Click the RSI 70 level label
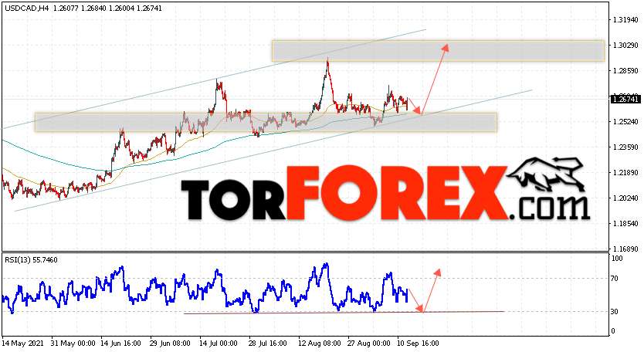The width and height of the screenshot is (644, 352). [x=615, y=279]
